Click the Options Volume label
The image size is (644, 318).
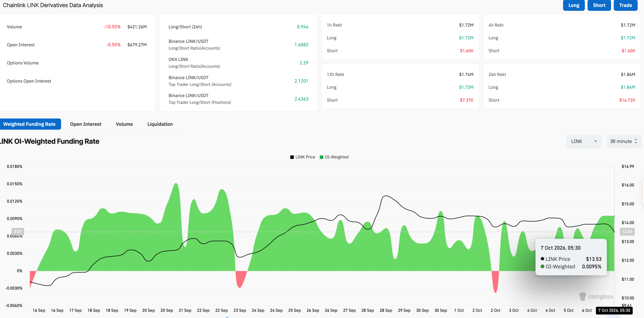23,63
